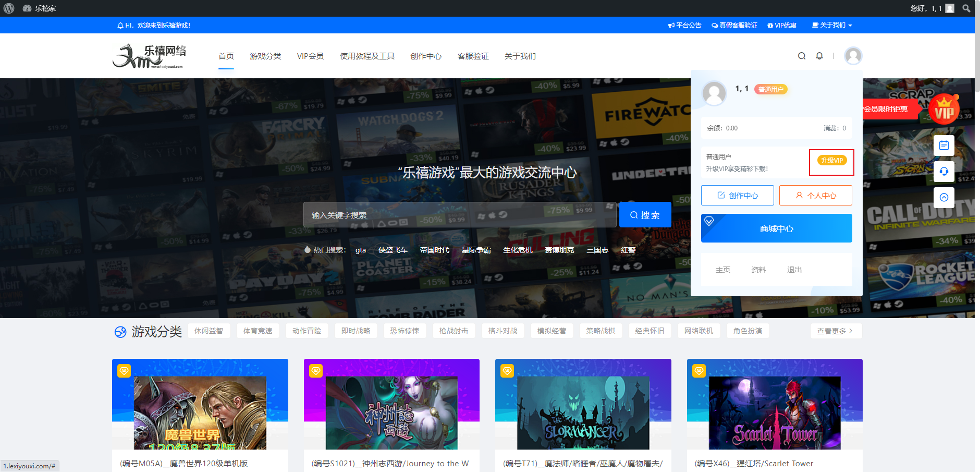
Task: Click the 升级VIP button
Action: tap(831, 161)
